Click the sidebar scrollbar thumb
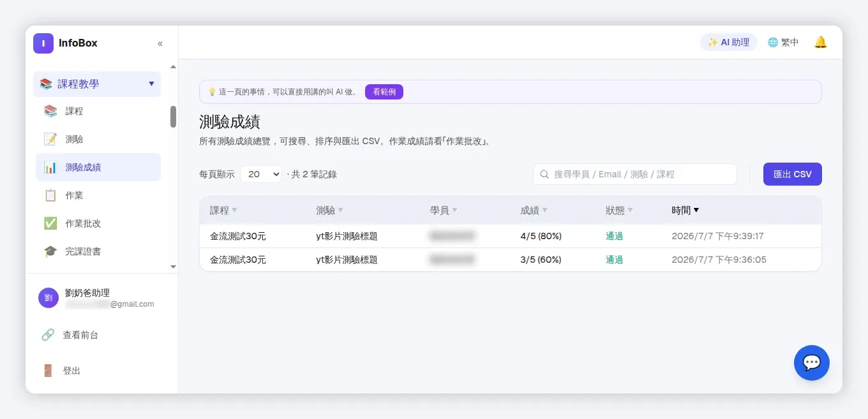The width and height of the screenshot is (868, 419). 173,117
